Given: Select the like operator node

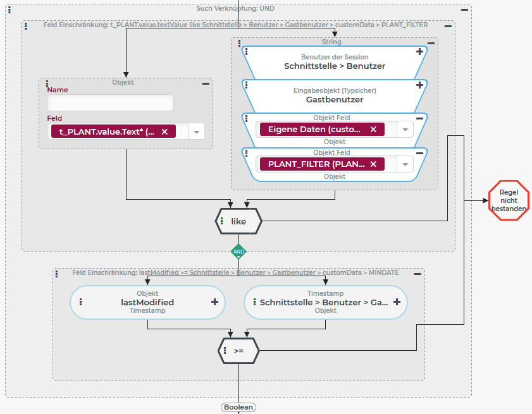Looking at the screenshot, I should point(238,221).
